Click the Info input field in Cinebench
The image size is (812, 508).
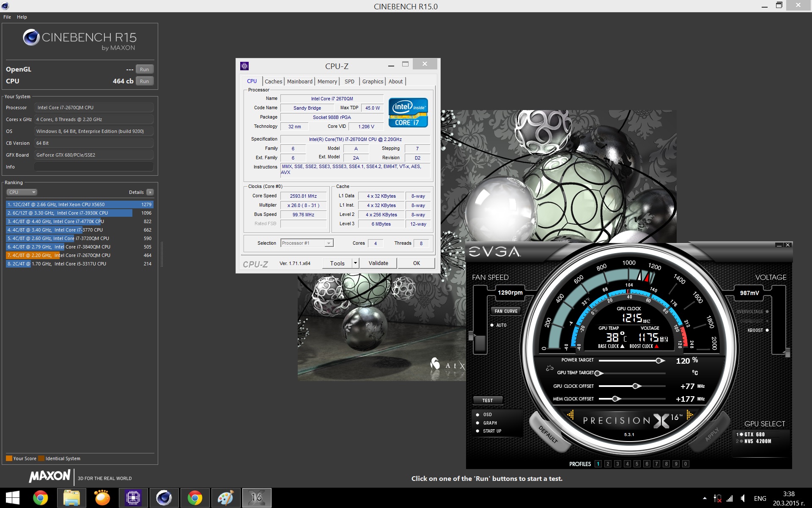point(93,167)
